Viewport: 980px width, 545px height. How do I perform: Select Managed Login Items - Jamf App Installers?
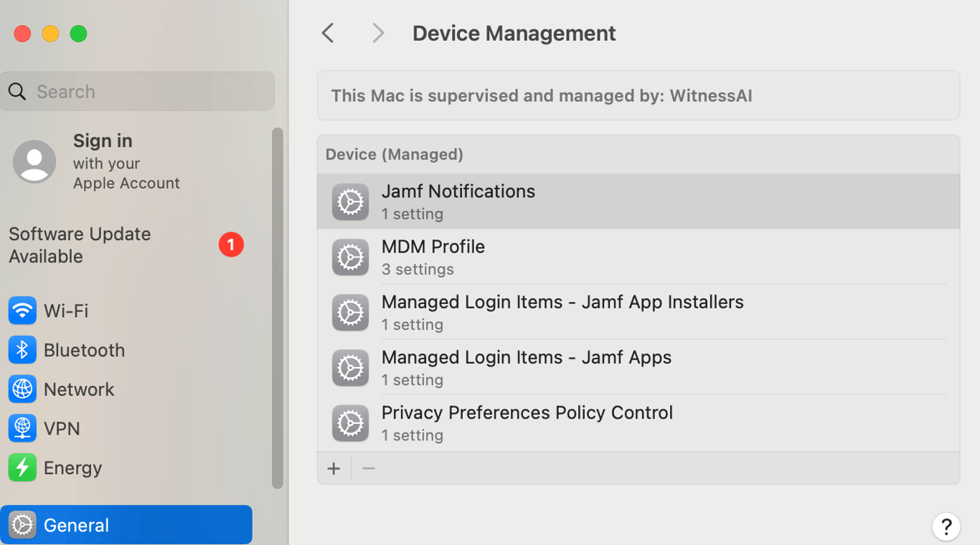(562, 313)
